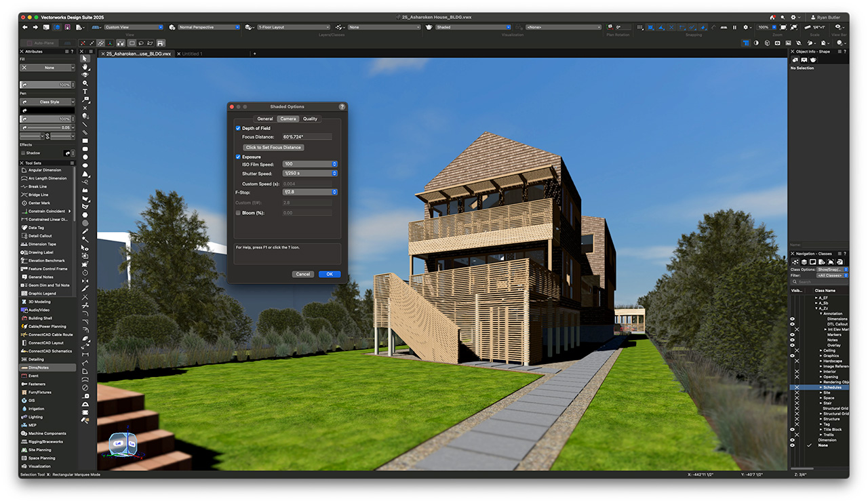Screen dimensions: 868x503
Task: Select the Detail Callout tool
Action: click(x=41, y=236)
